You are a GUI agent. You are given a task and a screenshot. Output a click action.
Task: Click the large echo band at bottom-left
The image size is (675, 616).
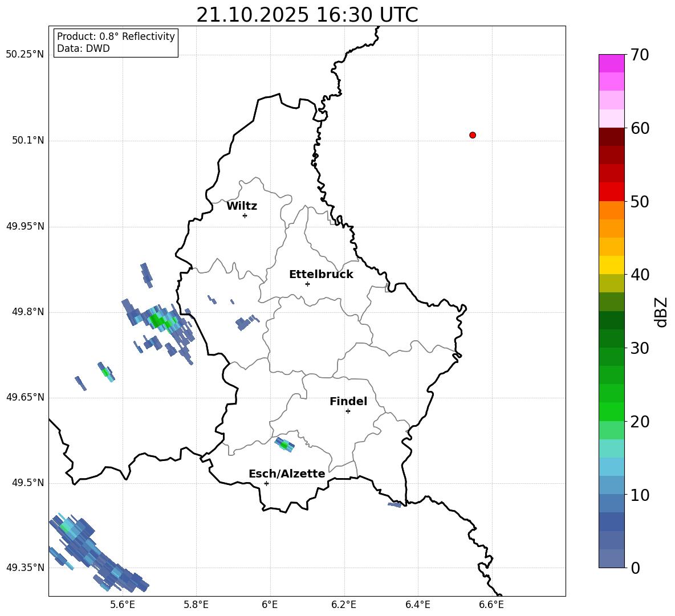click(99, 553)
